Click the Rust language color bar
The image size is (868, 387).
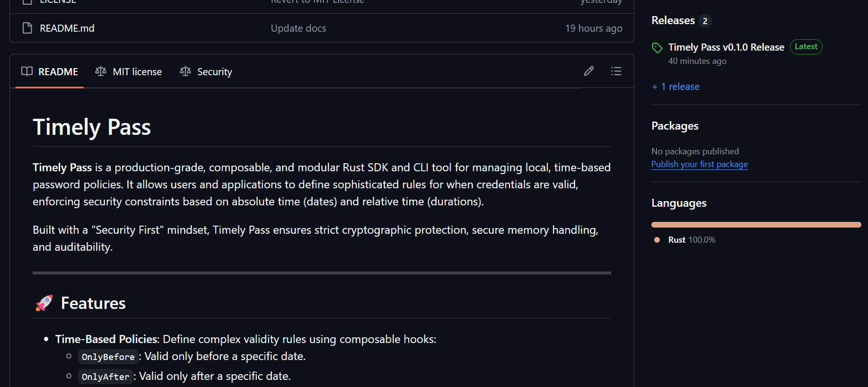(756, 225)
